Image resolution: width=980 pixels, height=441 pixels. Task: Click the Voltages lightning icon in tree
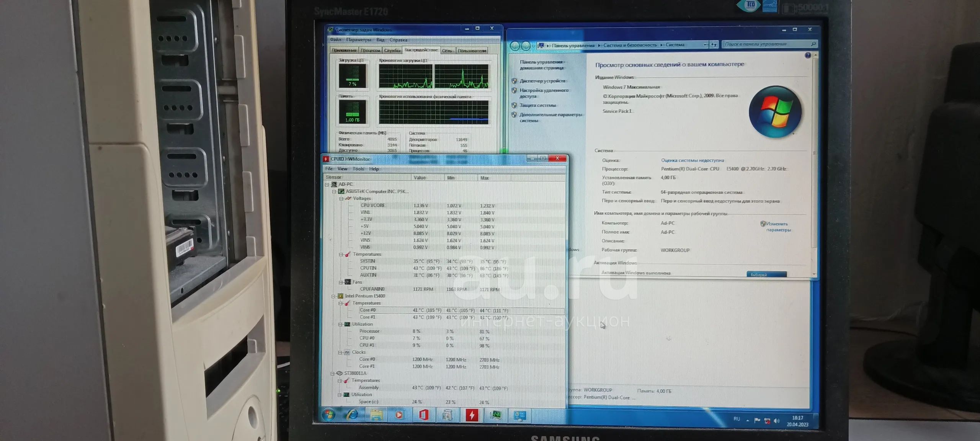tap(348, 198)
